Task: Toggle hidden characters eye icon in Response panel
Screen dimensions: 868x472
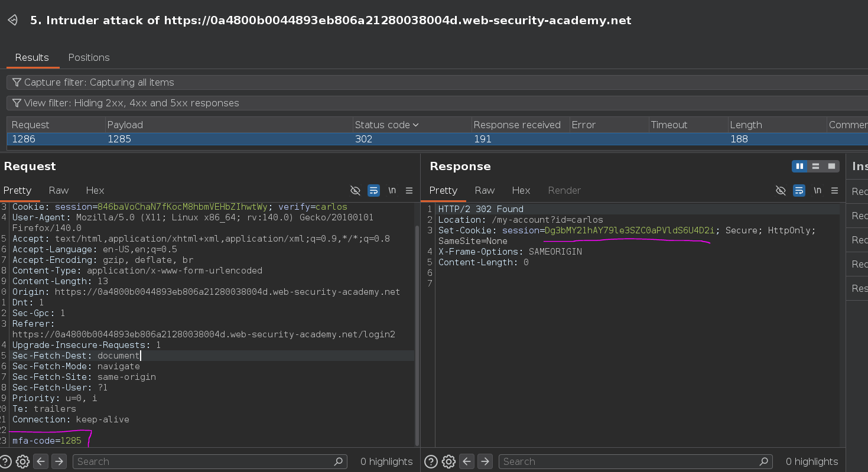Action: point(781,190)
